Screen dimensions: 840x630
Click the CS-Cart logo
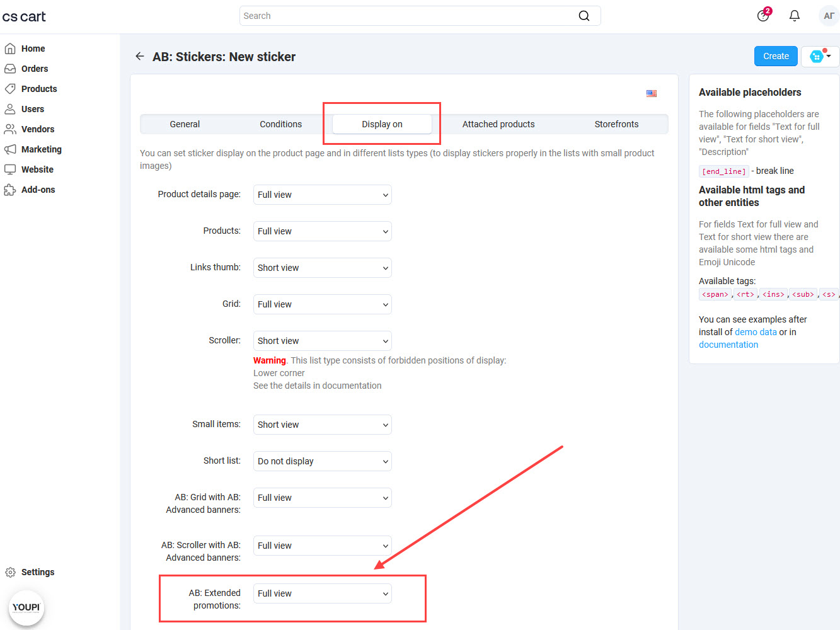(x=24, y=16)
